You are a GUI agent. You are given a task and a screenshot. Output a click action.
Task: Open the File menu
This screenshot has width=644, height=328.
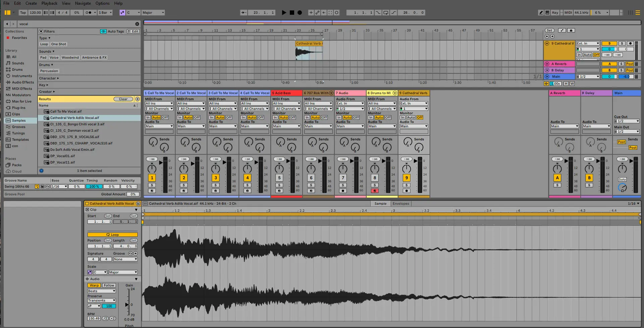(6, 3)
